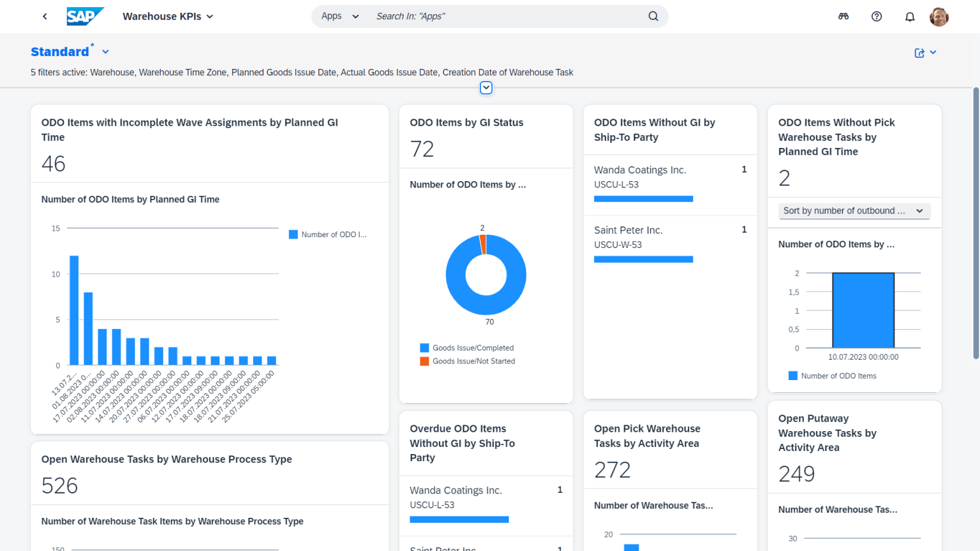Open the help question mark icon

[877, 16]
